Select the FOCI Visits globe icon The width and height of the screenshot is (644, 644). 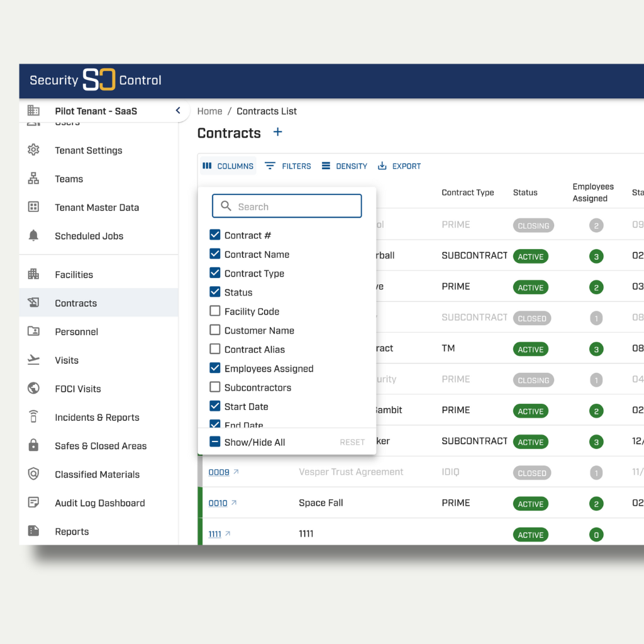(x=33, y=389)
